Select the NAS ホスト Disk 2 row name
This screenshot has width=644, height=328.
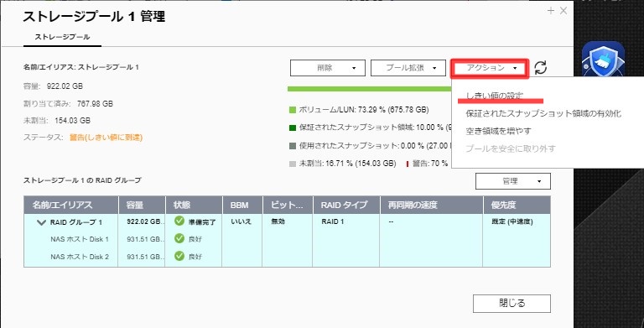80,257
